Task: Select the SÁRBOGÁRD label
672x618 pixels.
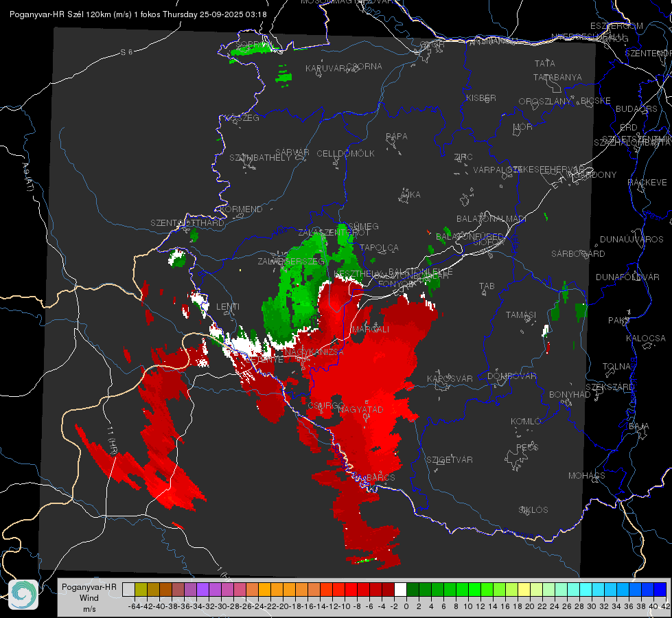Action: click(x=578, y=254)
